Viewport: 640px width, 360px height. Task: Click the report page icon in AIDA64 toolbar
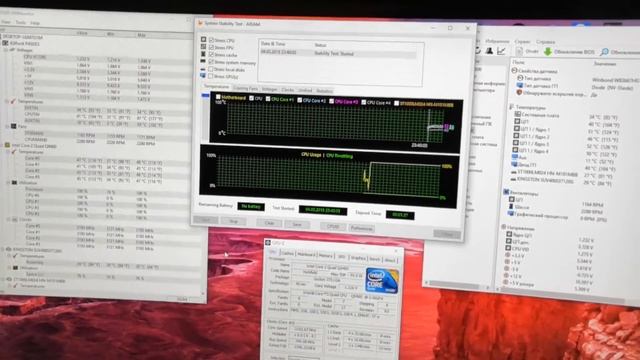tap(519, 51)
